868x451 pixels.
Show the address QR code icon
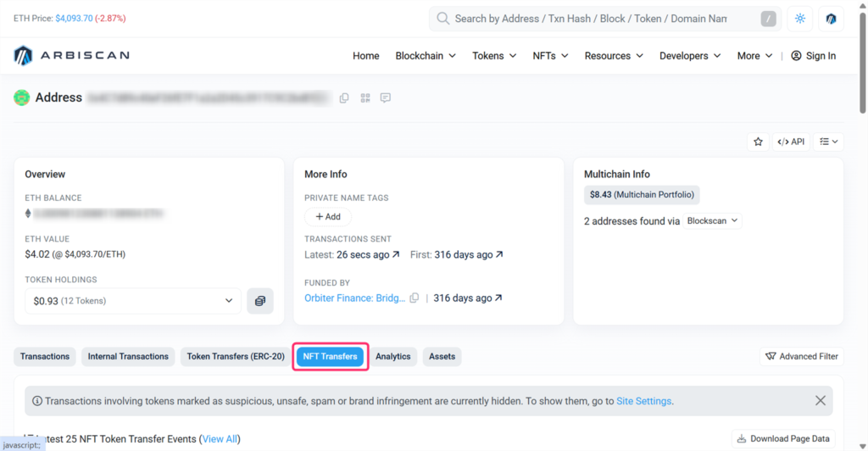point(365,98)
